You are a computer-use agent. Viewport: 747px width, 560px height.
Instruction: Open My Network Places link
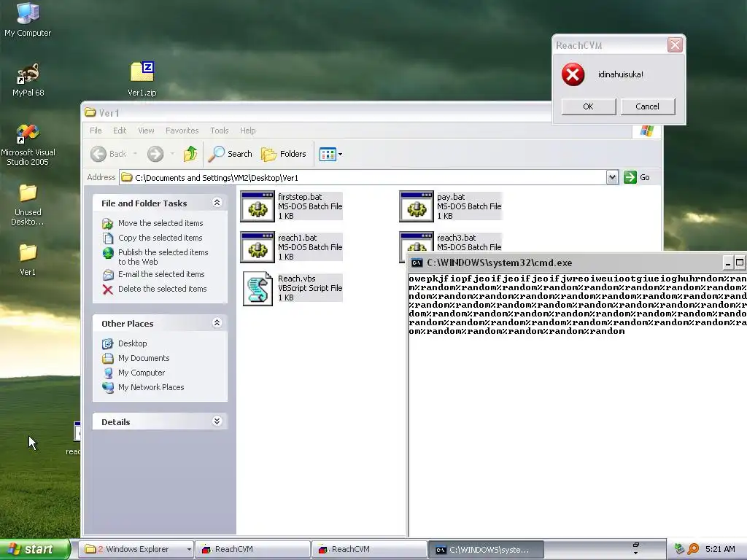151,387
